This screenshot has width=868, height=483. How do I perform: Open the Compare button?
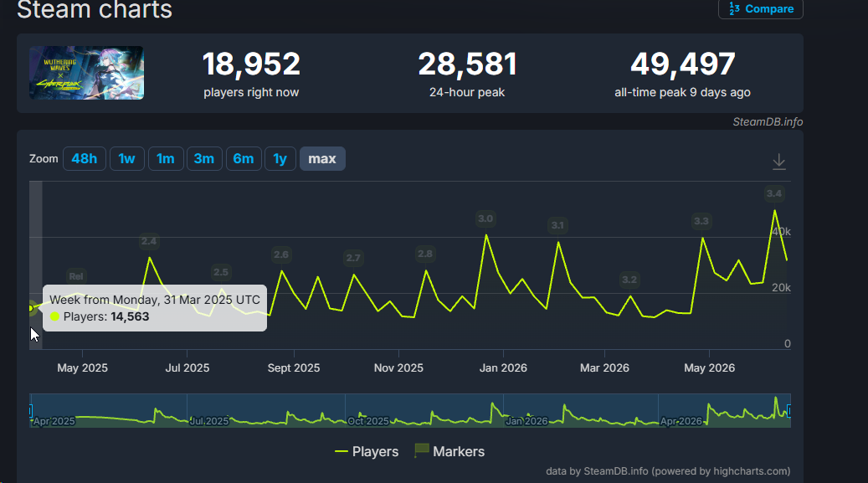(x=761, y=9)
